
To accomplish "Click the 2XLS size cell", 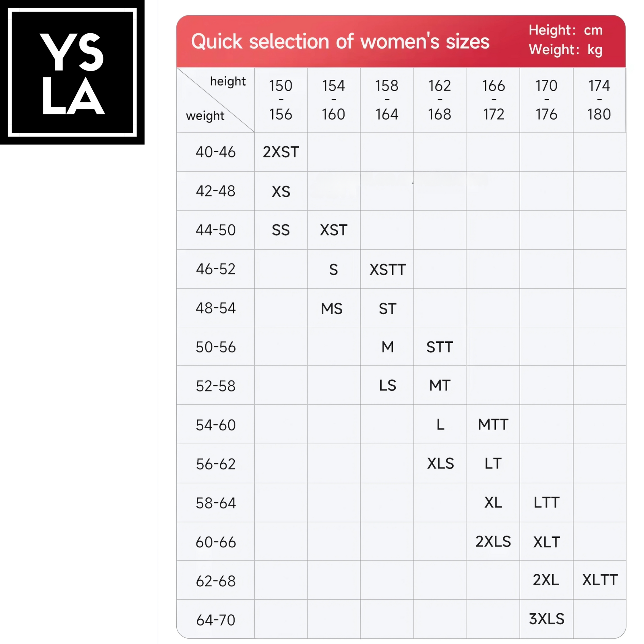I will point(493,542).
